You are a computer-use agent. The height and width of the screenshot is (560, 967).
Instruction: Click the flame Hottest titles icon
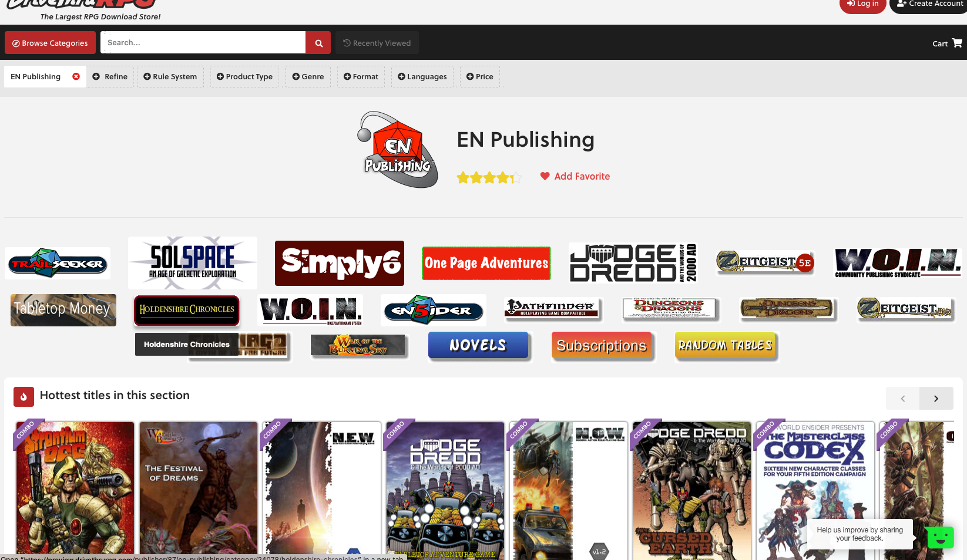click(x=23, y=397)
